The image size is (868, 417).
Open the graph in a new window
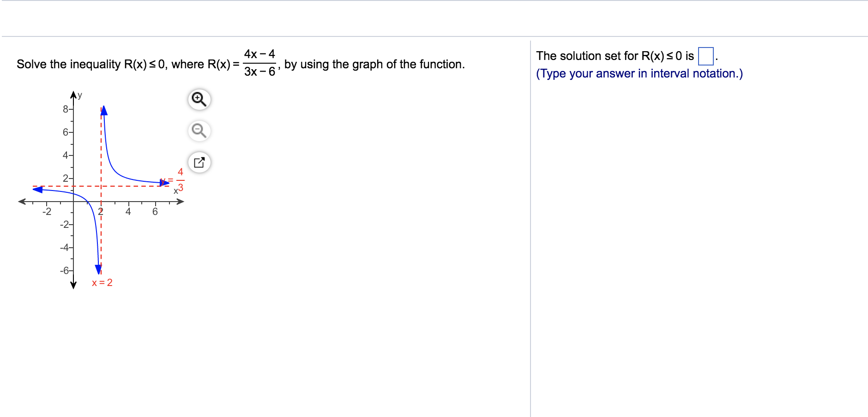tap(199, 162)
